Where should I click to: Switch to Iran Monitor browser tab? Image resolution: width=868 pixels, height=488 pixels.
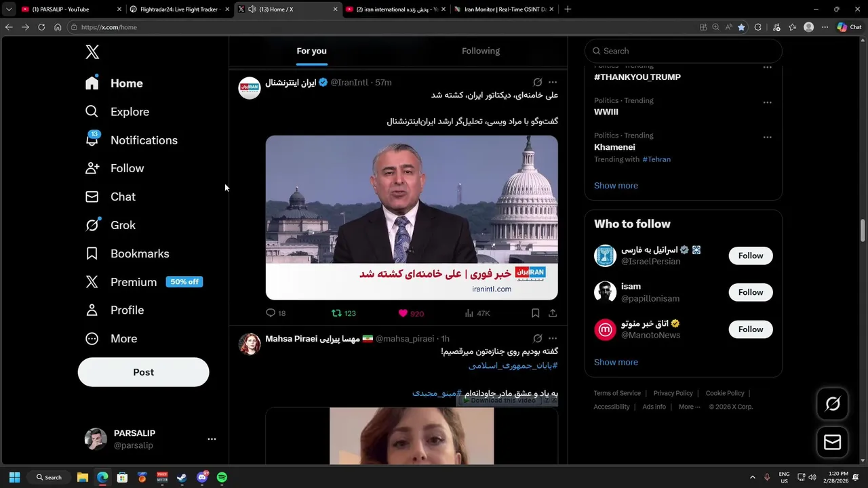pos(503,9)
